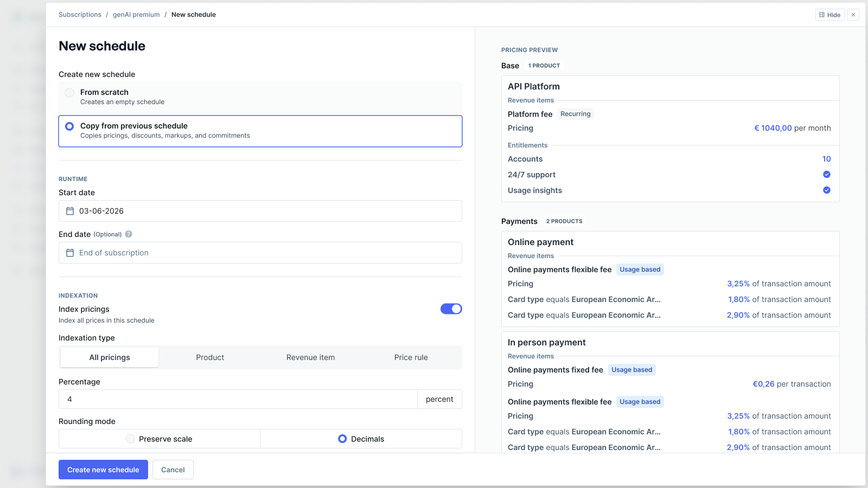Click Usage based tag under Online payment
Image resolution: width=868 pixels, height=488 pixels.
640,269
